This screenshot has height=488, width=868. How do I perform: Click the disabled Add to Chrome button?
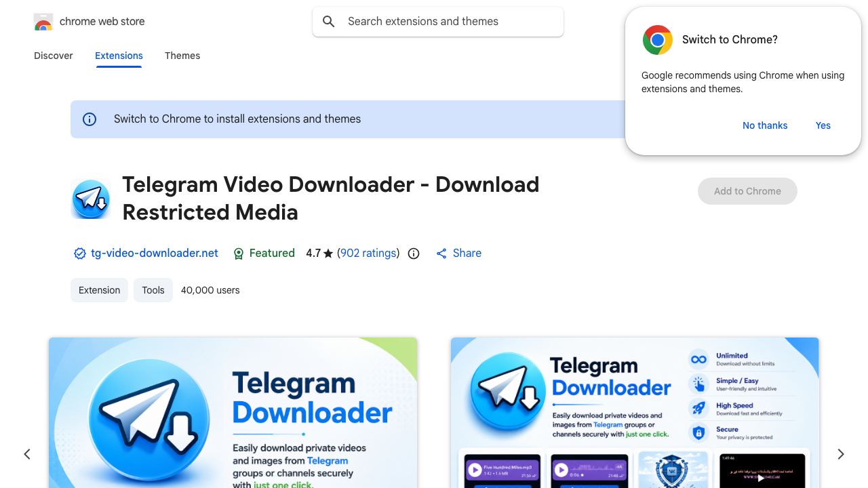pos(747,191)
